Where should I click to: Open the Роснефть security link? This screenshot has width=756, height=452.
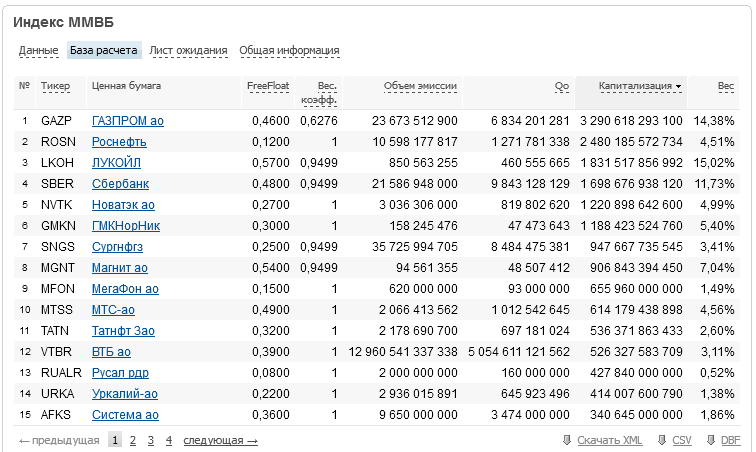click(119, 142)
